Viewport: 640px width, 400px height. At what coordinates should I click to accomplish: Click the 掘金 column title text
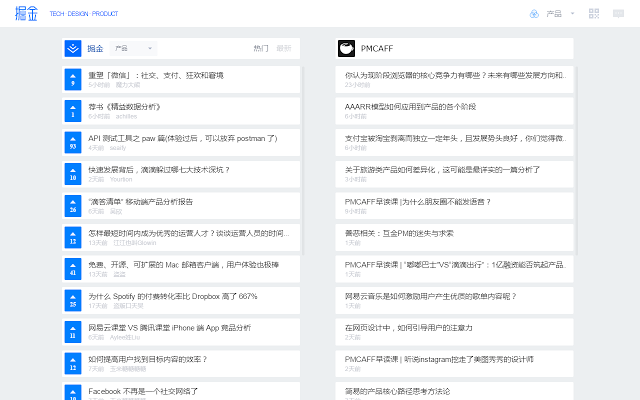[x=95, y=48]
